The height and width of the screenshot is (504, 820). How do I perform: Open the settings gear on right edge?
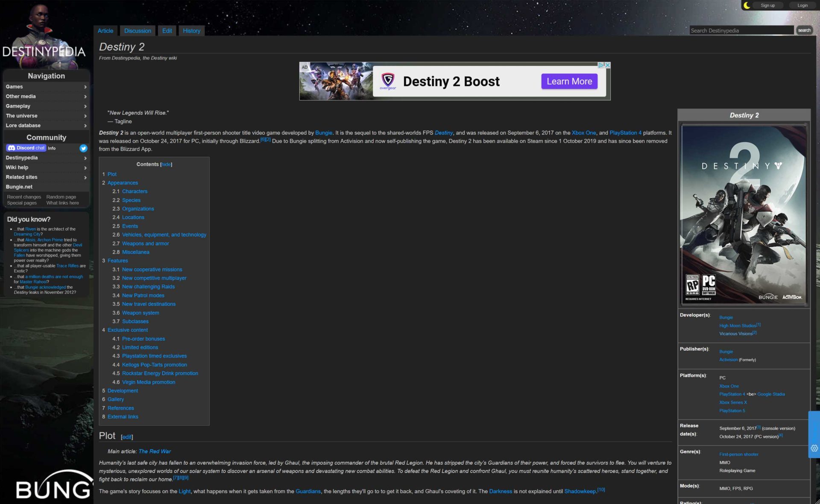814,448
